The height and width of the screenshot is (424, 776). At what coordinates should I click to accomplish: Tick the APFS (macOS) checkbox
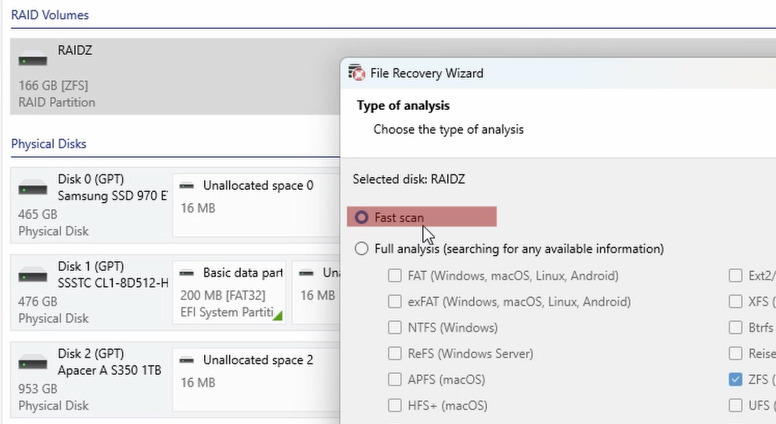pos(394,379)
